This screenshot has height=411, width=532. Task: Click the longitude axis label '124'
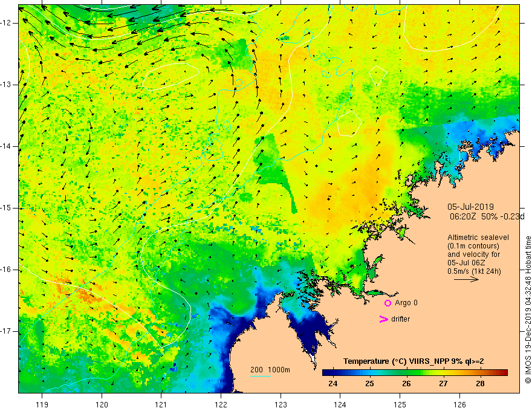click(340, 404)
